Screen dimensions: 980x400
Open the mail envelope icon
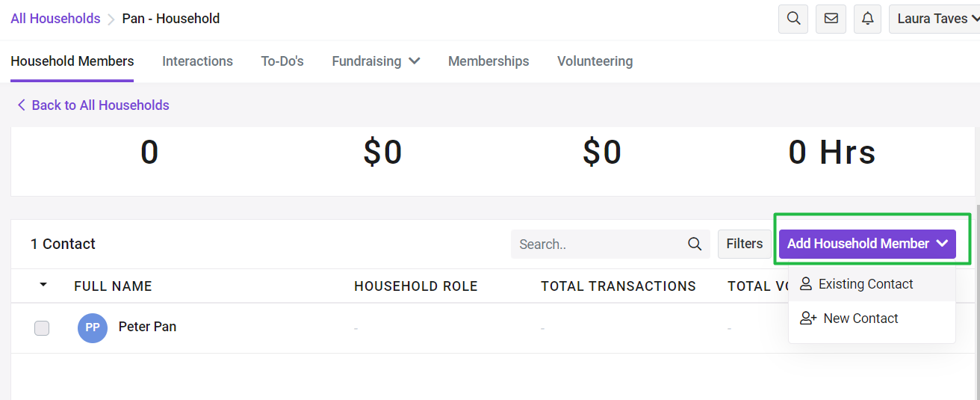pyautogui.click(x=831, y=19)
